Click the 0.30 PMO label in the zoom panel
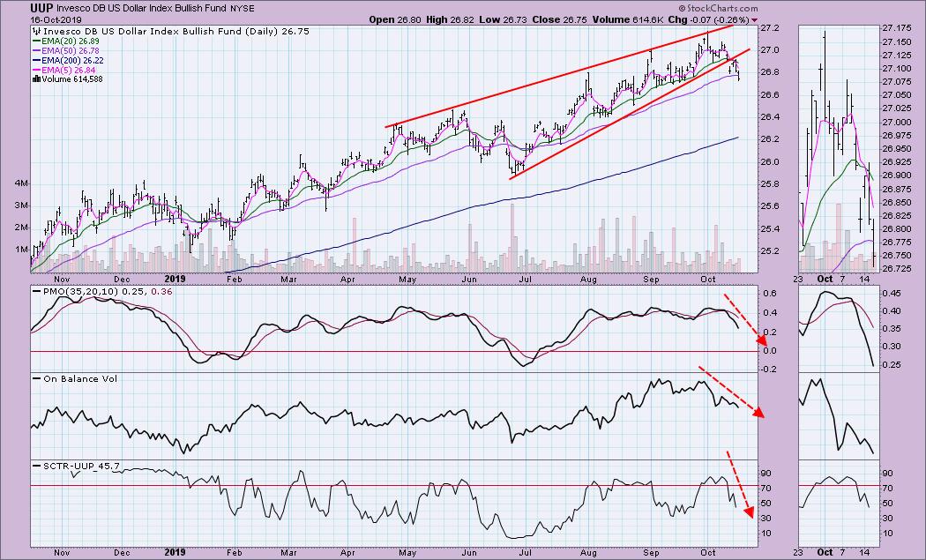The image size is (926, 560). point(889,347)
